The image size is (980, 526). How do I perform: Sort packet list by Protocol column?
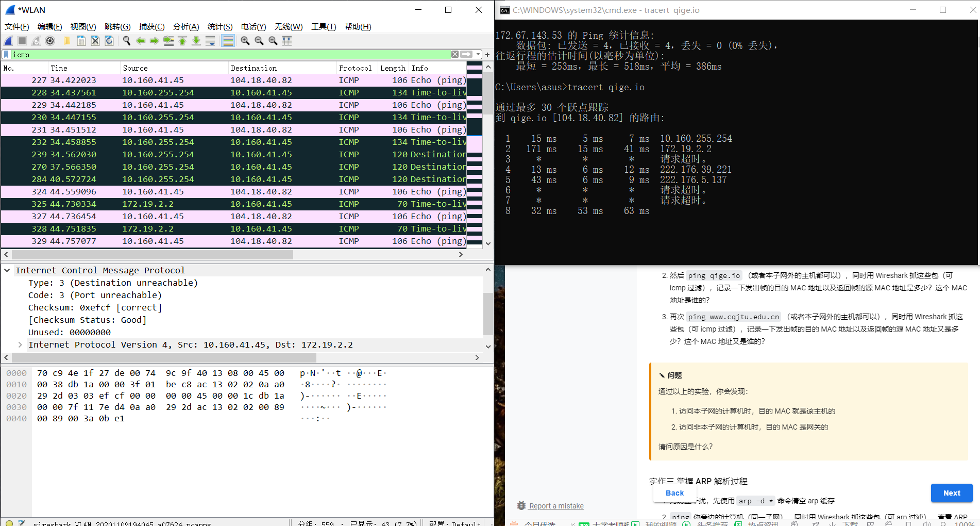tap(357, 68)
